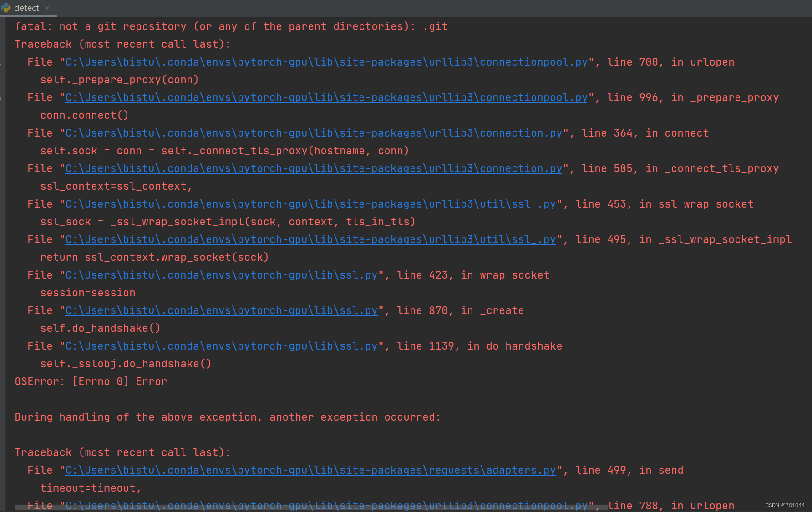Open connectionpool.py link at line 700
Viewport: 812px width, 512px height.
pos(326,62)
